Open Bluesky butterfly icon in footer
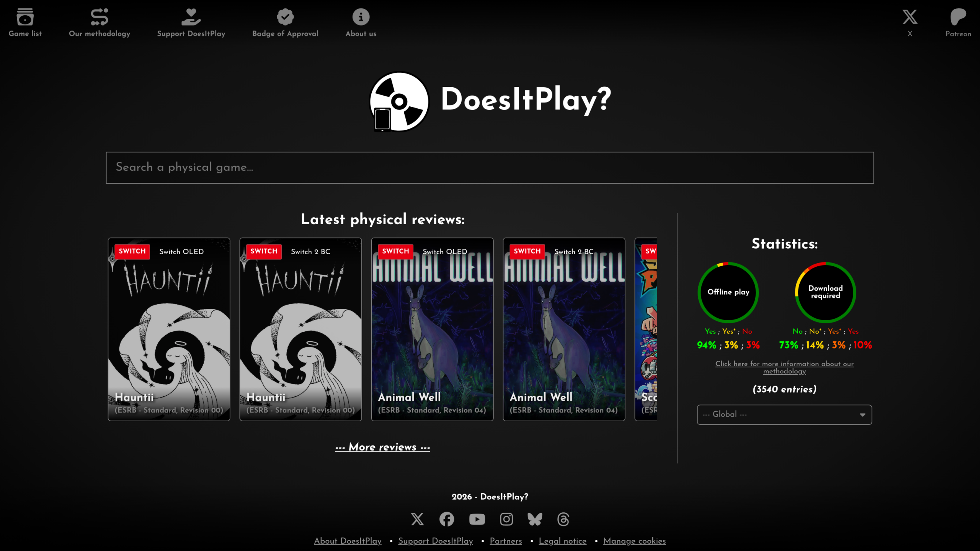The width and height of the screenshot is (980, 551). coord(535,519)
